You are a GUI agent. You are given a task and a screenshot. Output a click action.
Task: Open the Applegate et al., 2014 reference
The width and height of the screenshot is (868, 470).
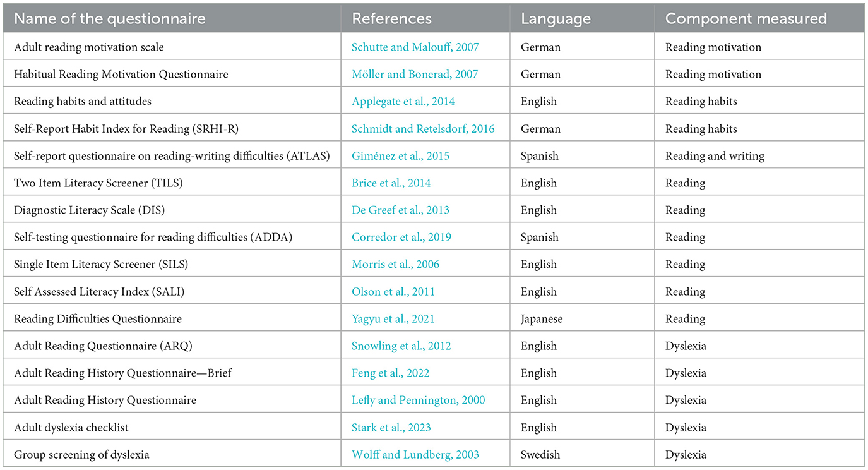pyautogui.click(x=403, y=102)
